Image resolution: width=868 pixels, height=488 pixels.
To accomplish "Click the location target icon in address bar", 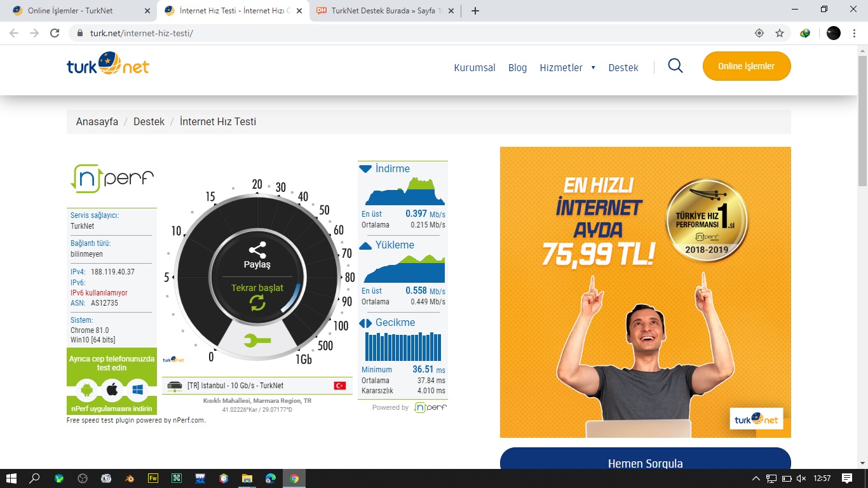I will (x=759, y=33).
